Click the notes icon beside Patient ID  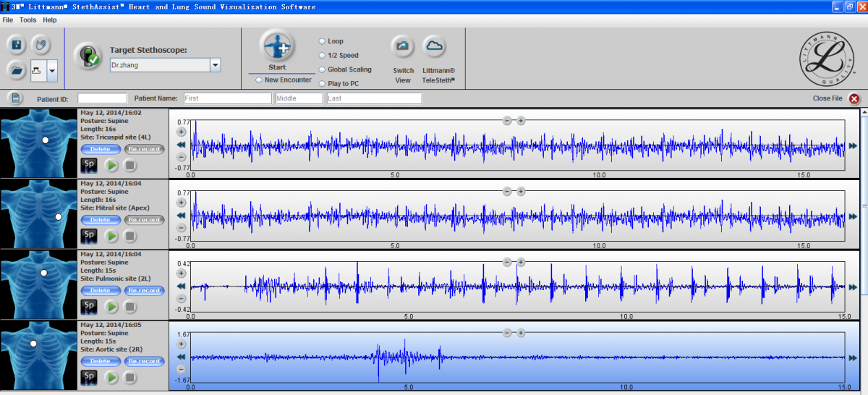click(15, 98)
